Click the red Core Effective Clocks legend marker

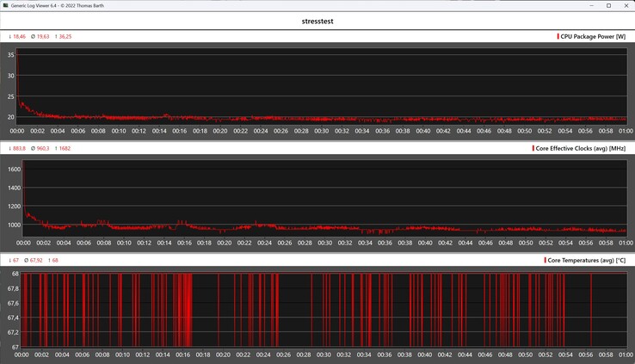[x=533, y=149]
